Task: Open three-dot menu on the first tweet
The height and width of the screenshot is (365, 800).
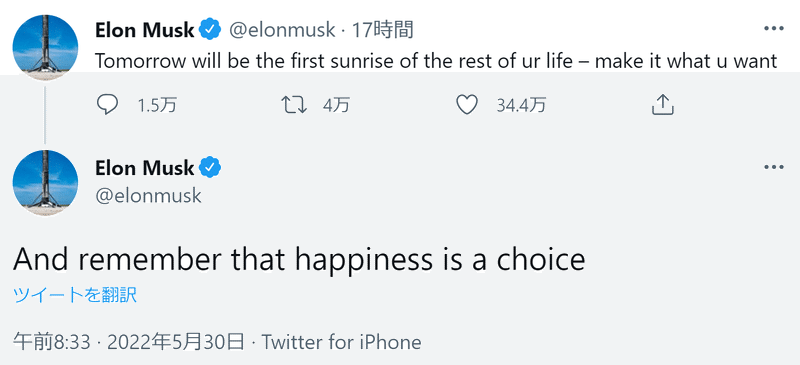Action: tap(773, 29)
